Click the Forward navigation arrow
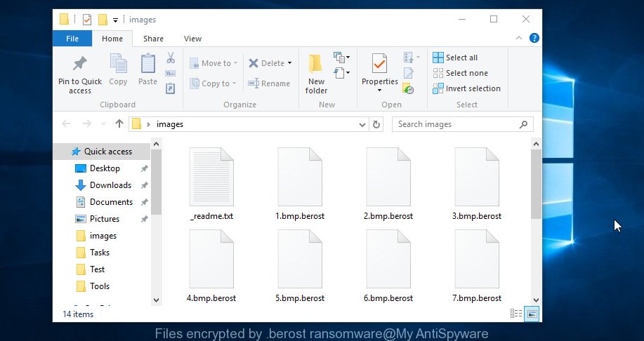 pyautogui.click(x=86, y=124)
